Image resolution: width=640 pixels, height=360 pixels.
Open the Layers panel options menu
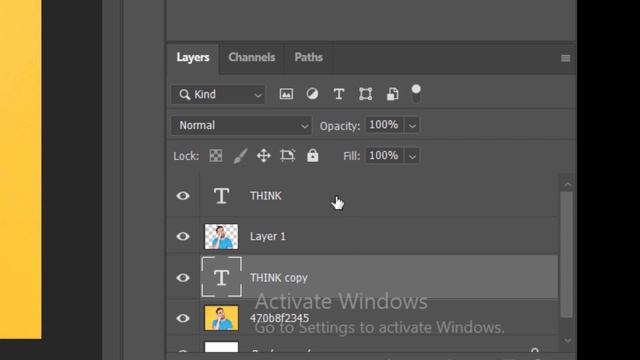pyautogui.click(x=565, y=58)
